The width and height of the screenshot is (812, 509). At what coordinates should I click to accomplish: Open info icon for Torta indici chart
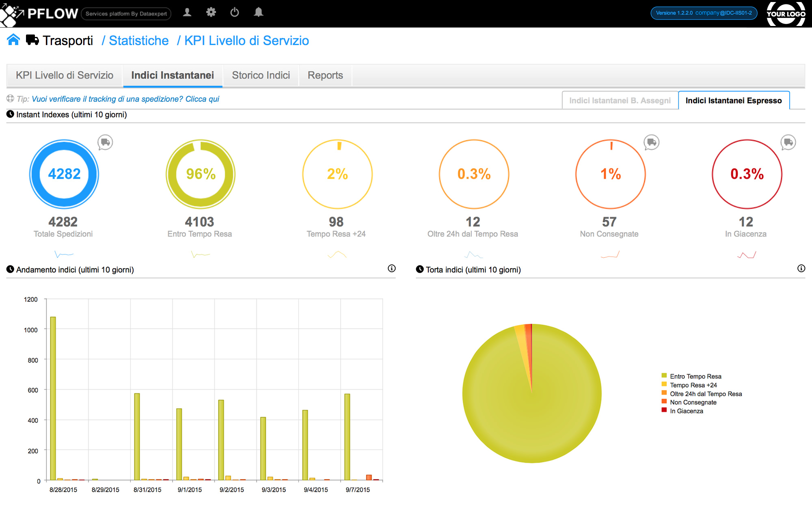point(801,268)
